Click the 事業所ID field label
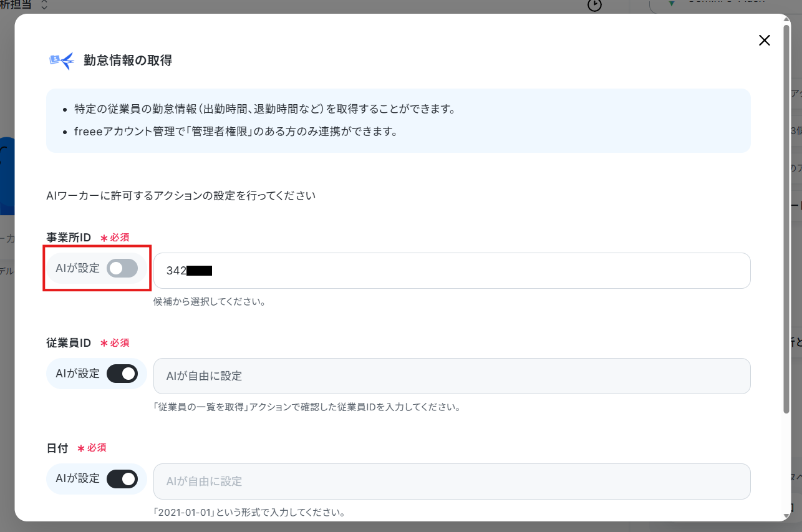Screen dimensions: 802x532 tap(69, 238)
